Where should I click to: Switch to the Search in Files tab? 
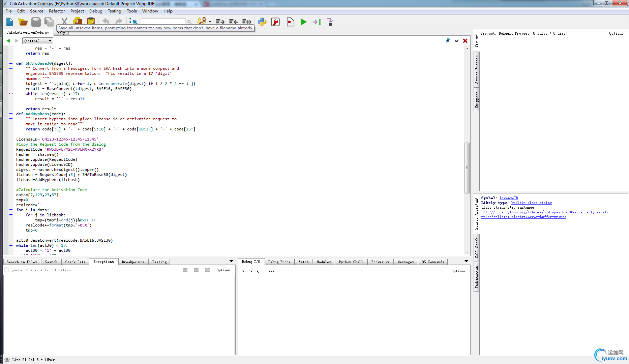tap(22, 262)
